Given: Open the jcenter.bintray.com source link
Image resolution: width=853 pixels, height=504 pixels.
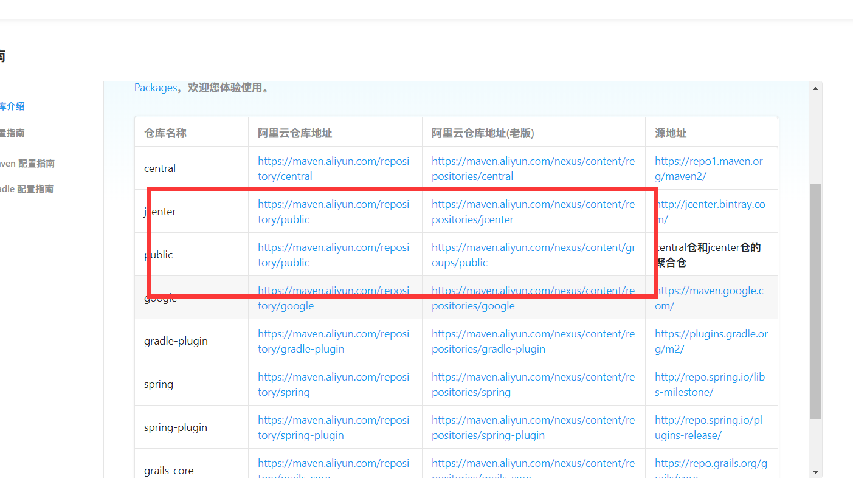Looking at the screenshot, I should click(x=710, y=212).
